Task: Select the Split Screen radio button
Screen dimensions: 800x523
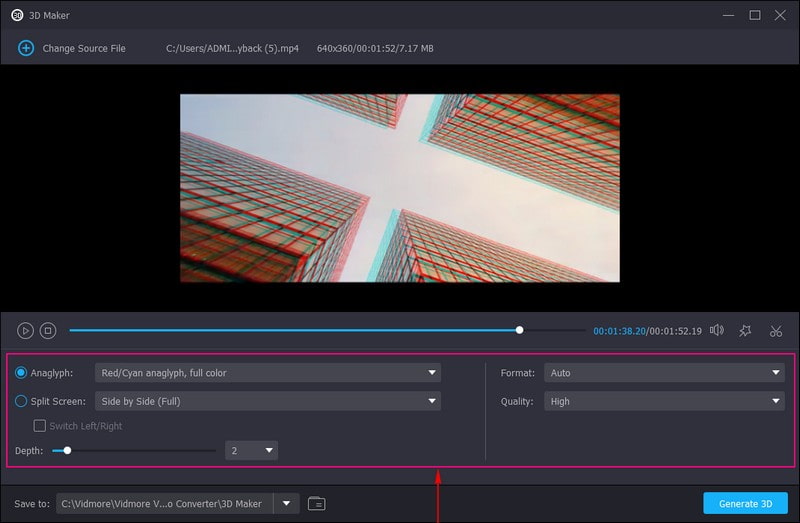Action: pyautogui.click(x=22, y=401)
